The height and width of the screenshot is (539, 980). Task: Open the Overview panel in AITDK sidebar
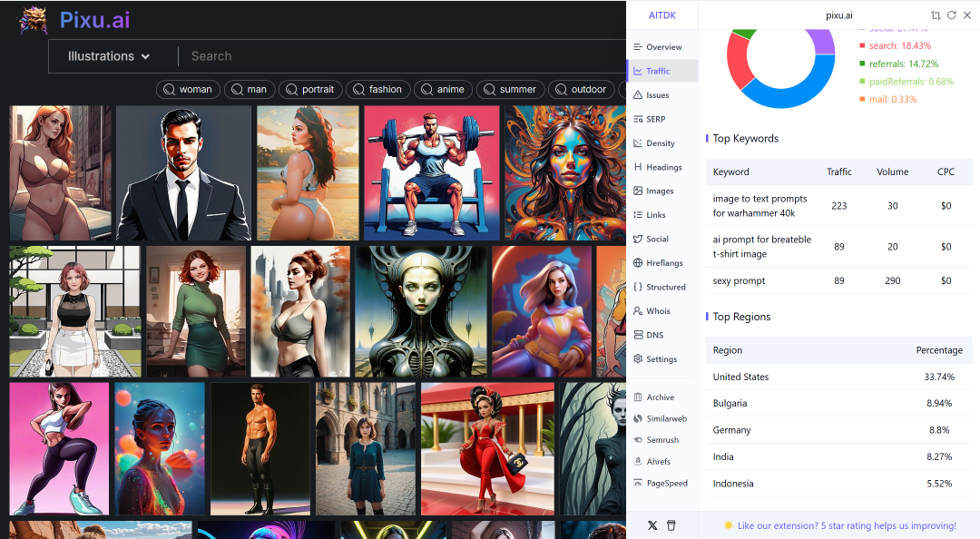point(662,47)
